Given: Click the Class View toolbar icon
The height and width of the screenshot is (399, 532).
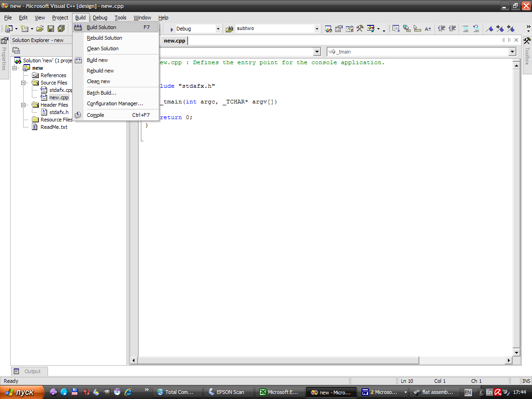Looking at the screenshot, I should pyautogui.click(x=370, y=29).
